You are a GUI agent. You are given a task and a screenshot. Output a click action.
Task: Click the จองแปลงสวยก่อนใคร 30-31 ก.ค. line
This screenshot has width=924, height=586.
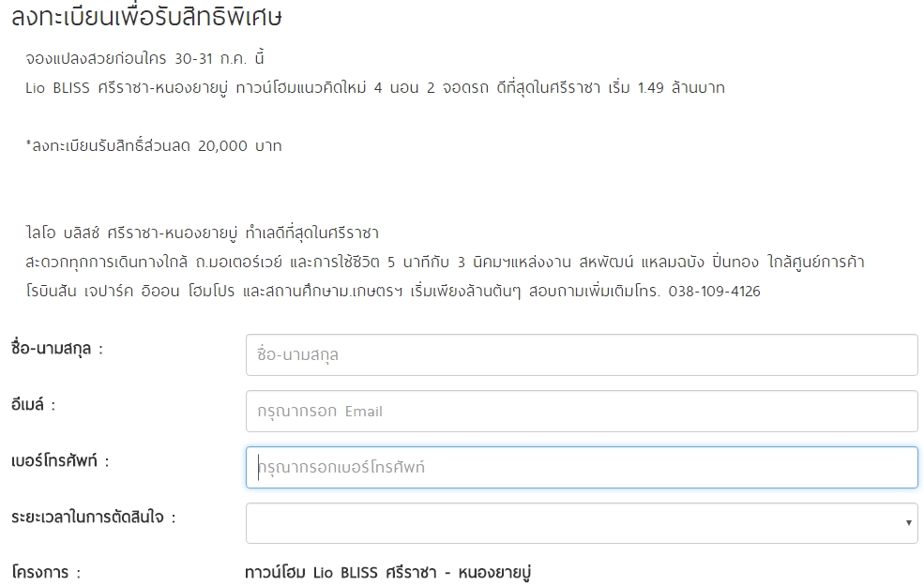tap(145, 58)
